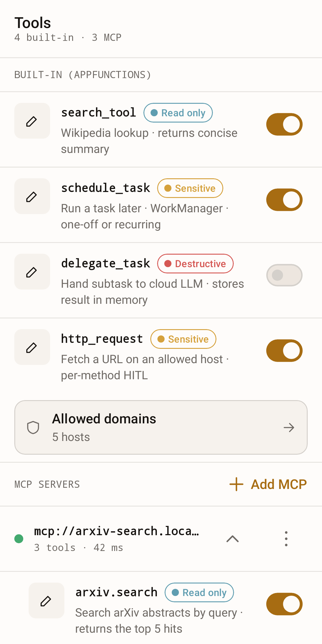Edit arxiv.search using its pencil icon
Image resolution: width=322 pixels, height=644 pixels.
pyautogui.click(x=46, y=600)
